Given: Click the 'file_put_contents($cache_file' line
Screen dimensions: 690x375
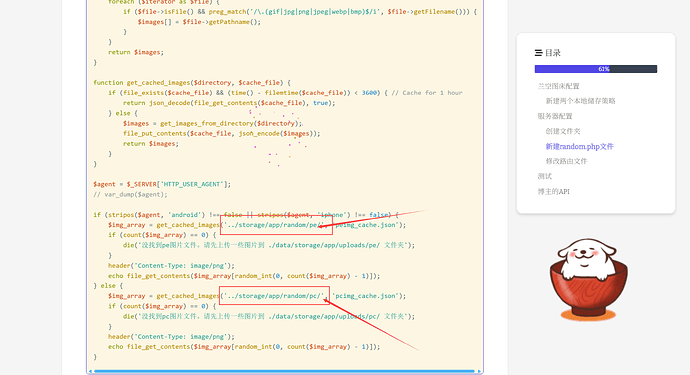Looking at the screenshot, I should pyautogui.click(x=221, y=133).
